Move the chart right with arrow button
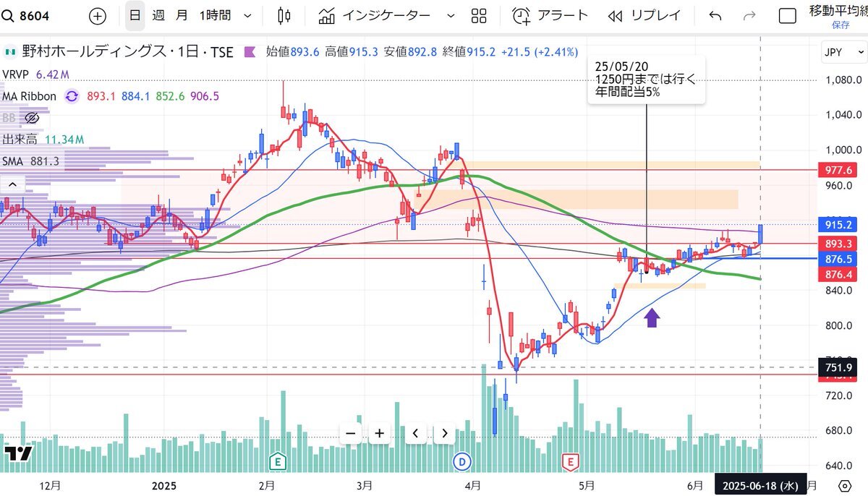 tap(444, 433)
